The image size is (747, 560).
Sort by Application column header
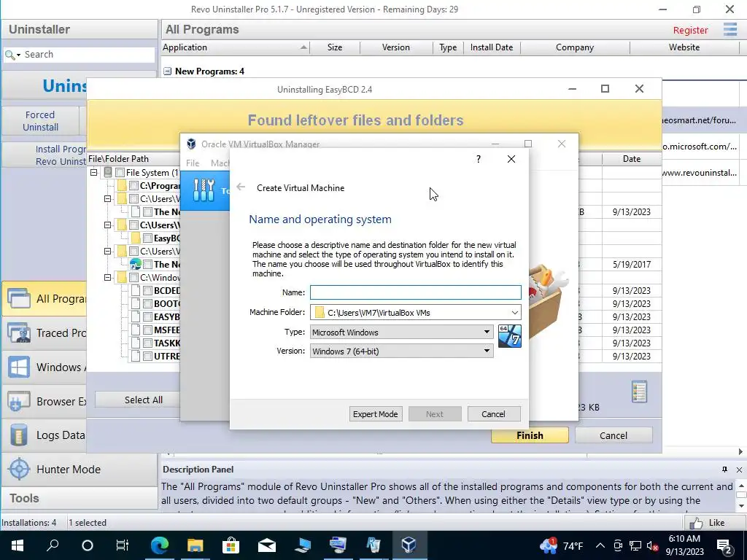236,47
